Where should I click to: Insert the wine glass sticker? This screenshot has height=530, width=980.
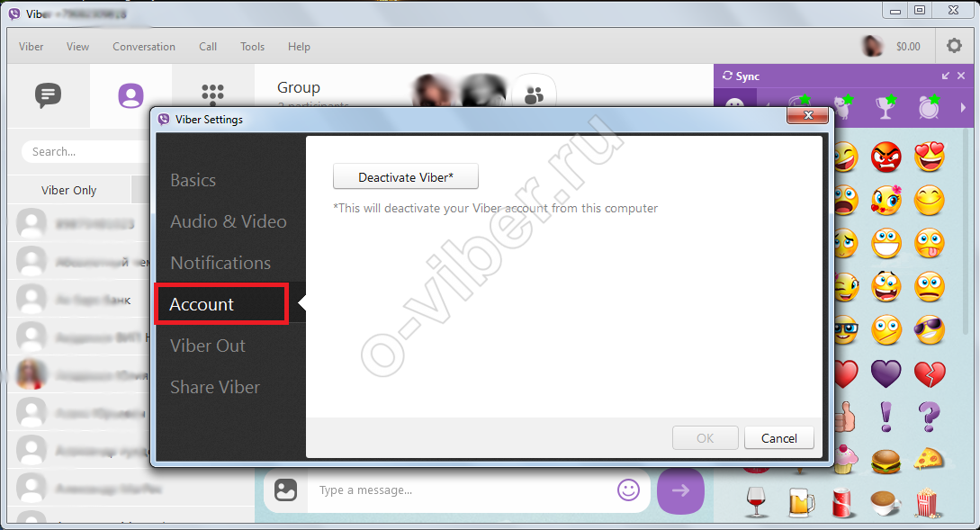pos(756,502)
